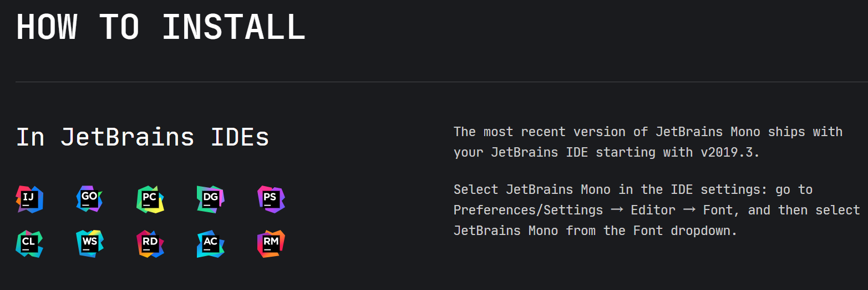Image resolution: width=868 pixels, height=290 pixels.
Task: Click the line starting The most recent version
Action: click(x=648, y=132)
